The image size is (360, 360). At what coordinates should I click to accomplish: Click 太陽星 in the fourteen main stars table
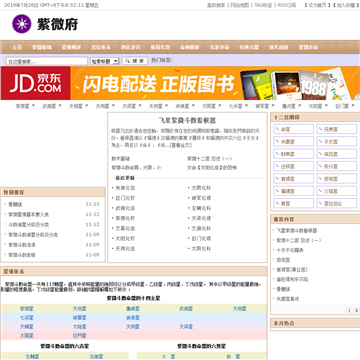[27, 336]
